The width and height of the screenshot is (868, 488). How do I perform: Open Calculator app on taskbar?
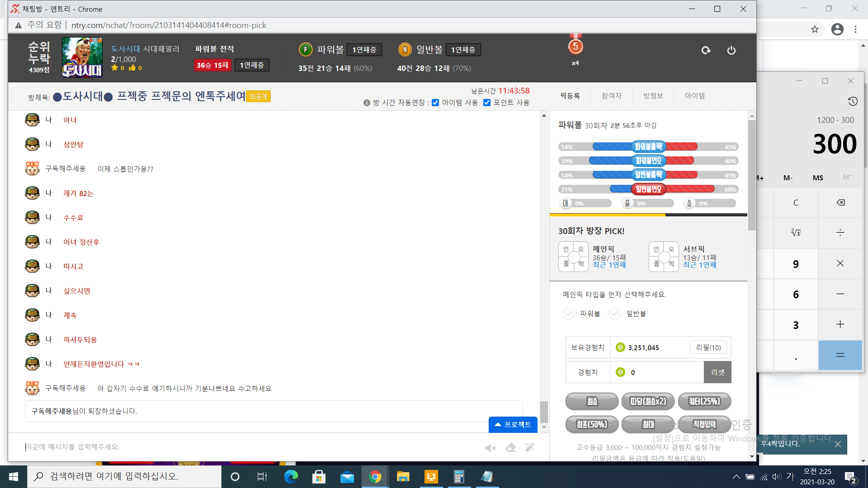(459, 477)
